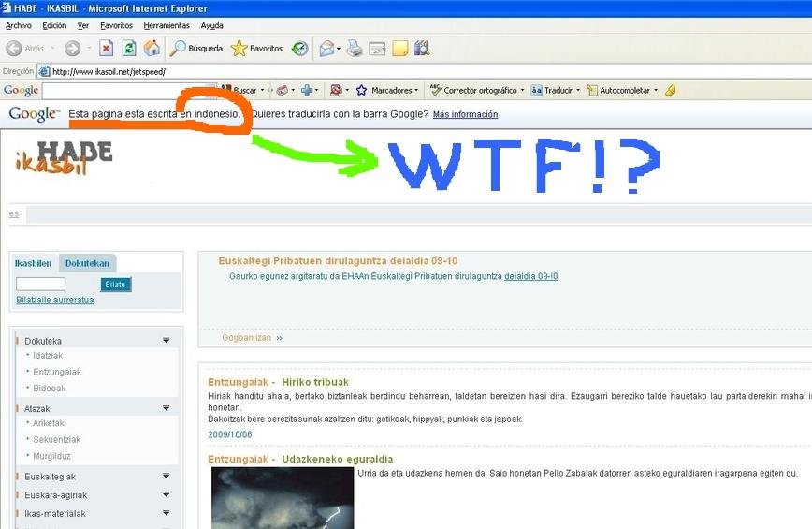The height and width of the screenshot is (529, 812).
Task: Click the edit page icon next to printer
Action: tap(377, 48)
